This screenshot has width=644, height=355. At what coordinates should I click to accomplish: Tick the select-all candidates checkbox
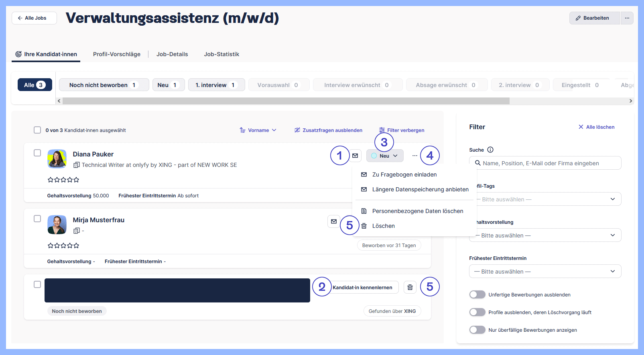coord(37,130)
